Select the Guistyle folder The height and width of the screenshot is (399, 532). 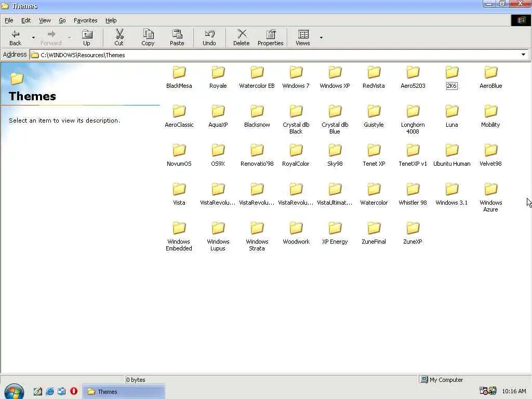point(374,117)
